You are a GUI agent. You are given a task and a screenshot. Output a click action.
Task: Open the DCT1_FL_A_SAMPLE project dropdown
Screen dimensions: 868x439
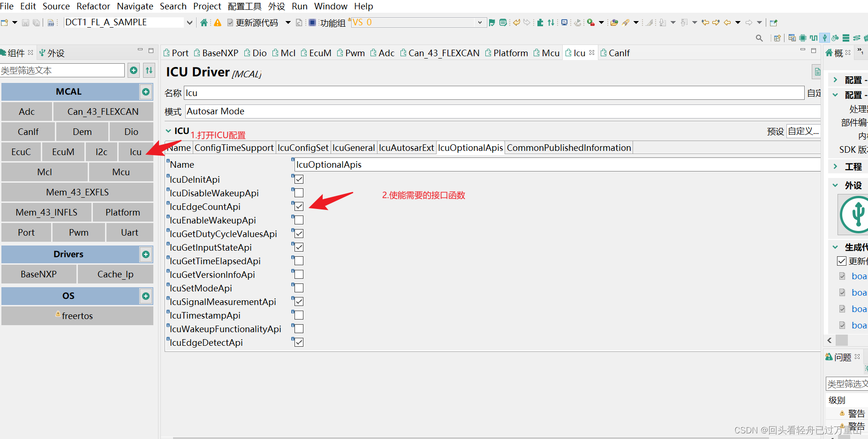(x=189, y=22)
